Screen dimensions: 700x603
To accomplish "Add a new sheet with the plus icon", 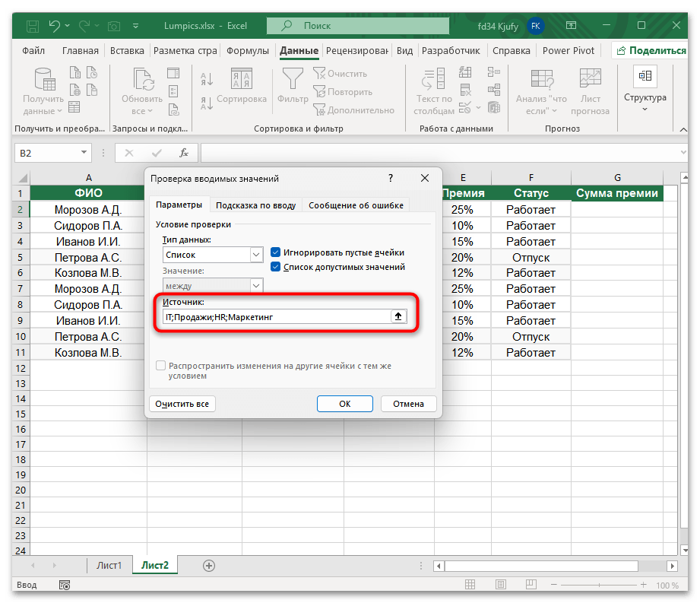I will (x=209, y=566).
